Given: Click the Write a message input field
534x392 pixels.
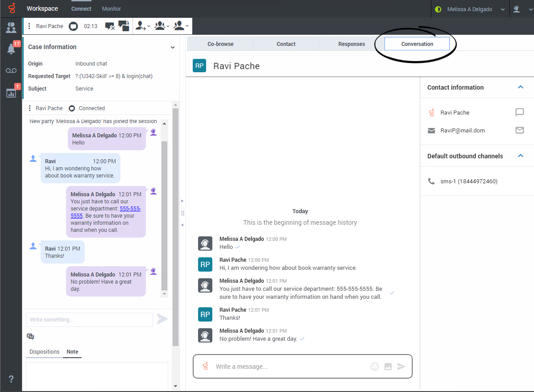Looking at the screenshot, I should click(290, 367).
